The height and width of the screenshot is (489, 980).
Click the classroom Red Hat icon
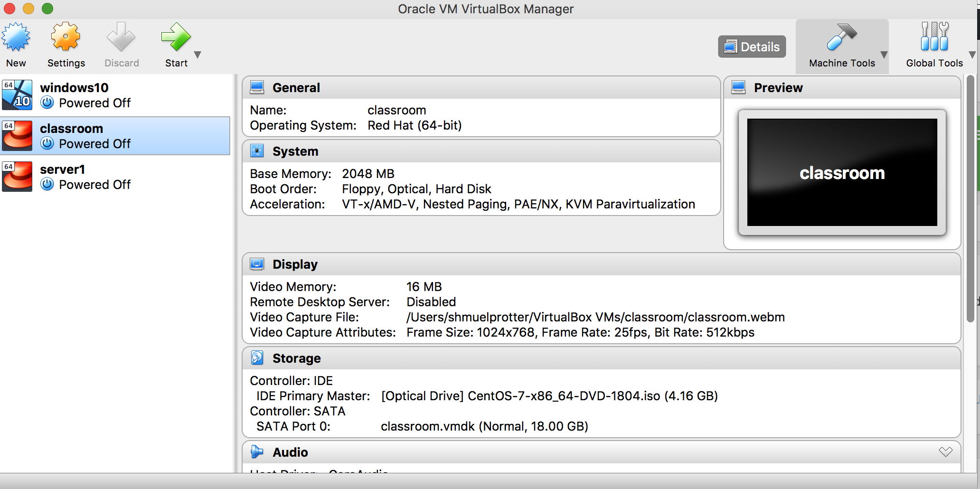coord(17,136)
